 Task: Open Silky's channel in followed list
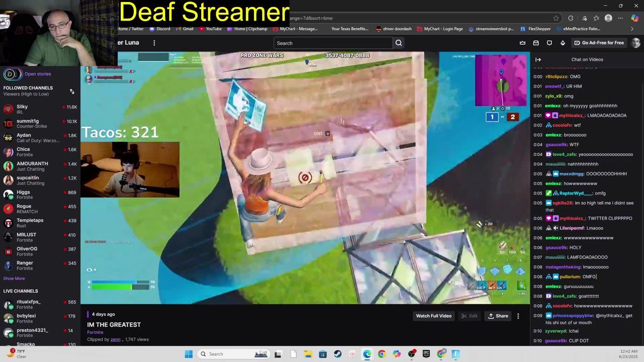[40, 109]
